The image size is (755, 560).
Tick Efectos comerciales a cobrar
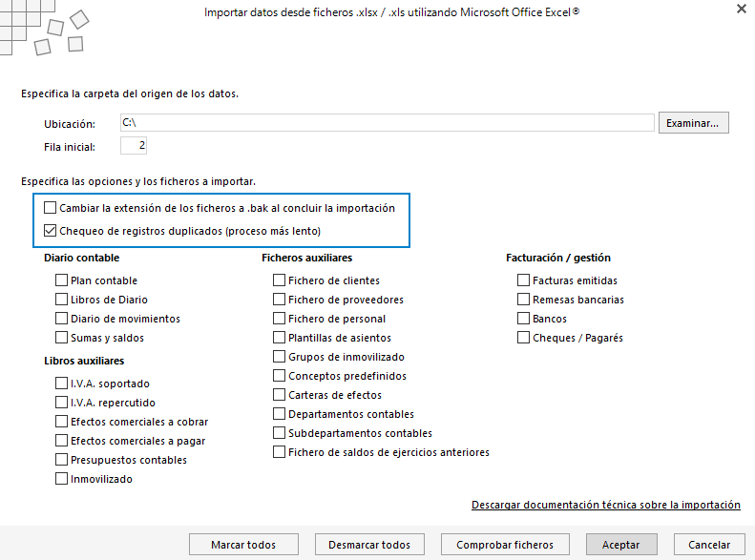coord(61,422)
